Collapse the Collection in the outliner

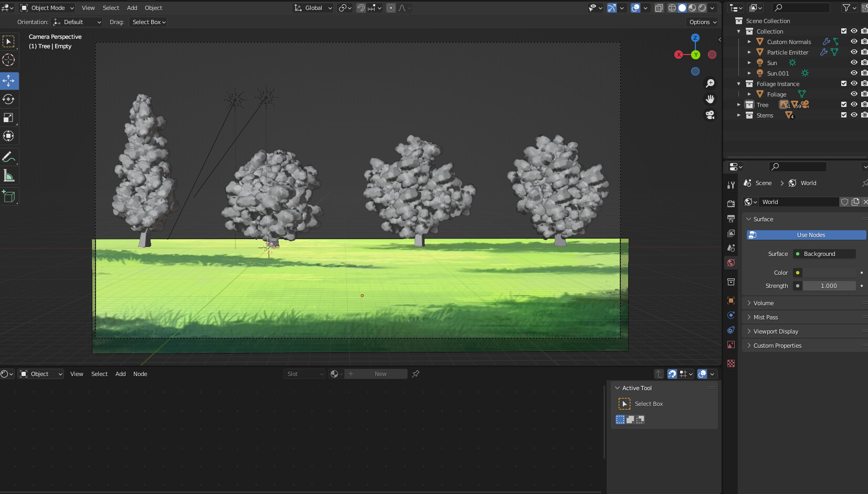(739, 31)
